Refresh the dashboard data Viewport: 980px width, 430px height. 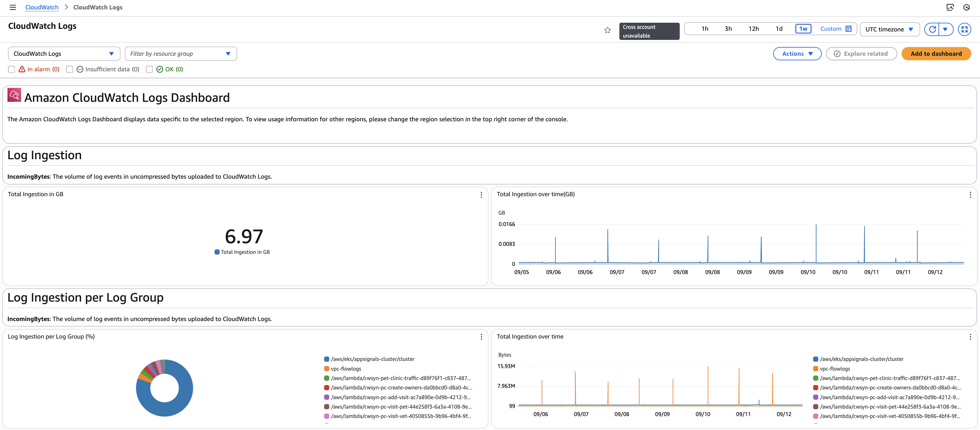click(932, 29)
